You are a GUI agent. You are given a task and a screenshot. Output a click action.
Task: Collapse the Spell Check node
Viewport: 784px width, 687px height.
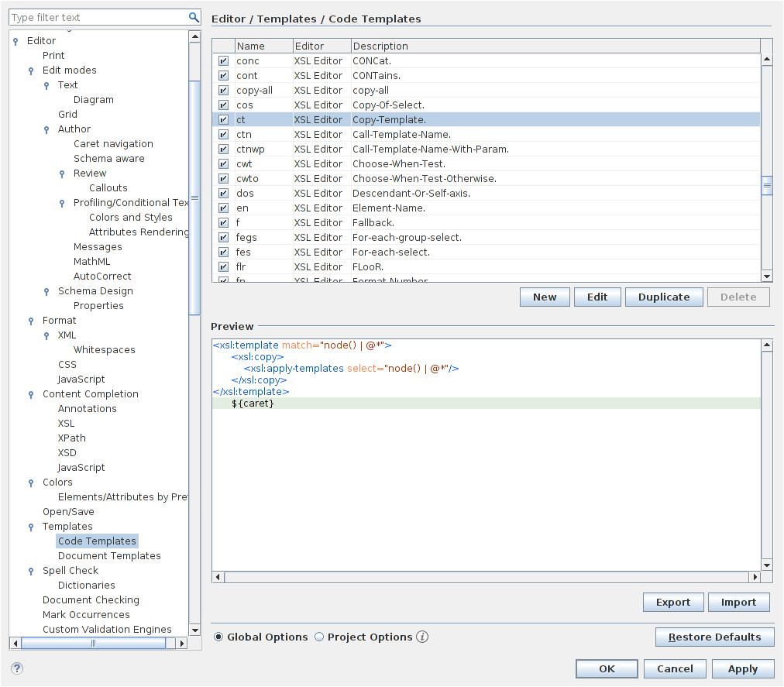coord(32,572)
